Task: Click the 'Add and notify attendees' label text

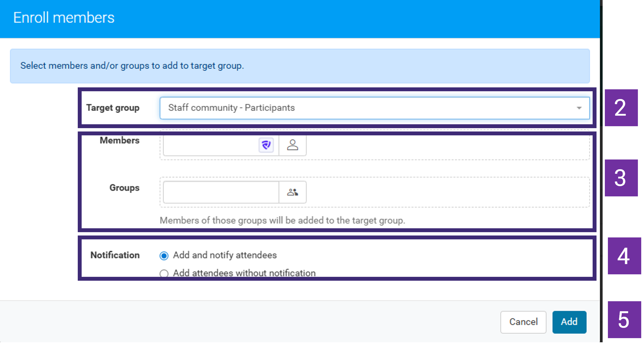Action: (x=225, y=255)
